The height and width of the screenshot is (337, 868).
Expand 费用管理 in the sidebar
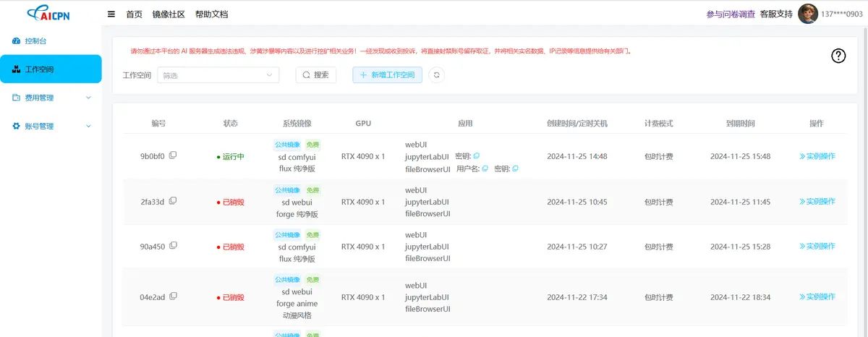pyautogui.click(x=51, y=98)
